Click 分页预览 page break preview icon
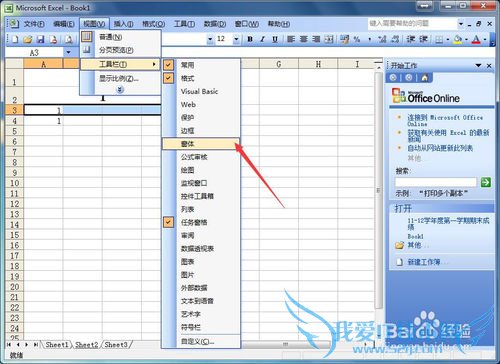The width and height of the screenshot is (500, 364). [x=87, y=50]
